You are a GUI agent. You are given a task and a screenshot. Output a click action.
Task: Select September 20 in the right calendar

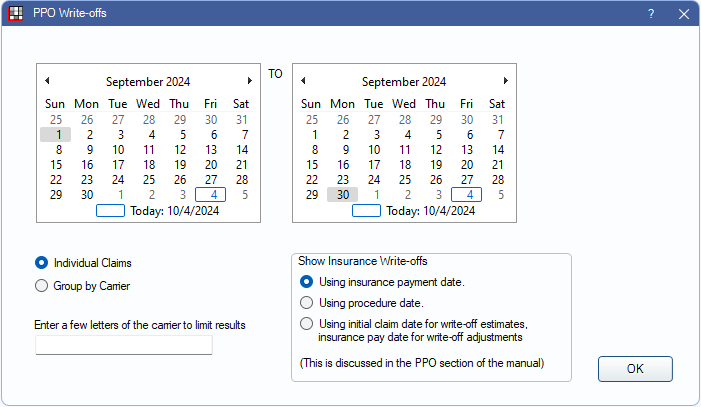tap(466, 165)
